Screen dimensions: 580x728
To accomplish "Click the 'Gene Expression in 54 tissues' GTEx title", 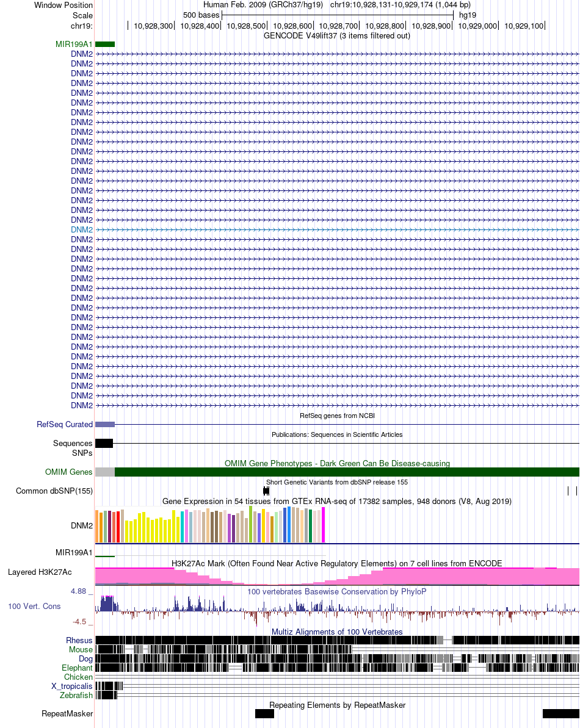I will point(337,502).
